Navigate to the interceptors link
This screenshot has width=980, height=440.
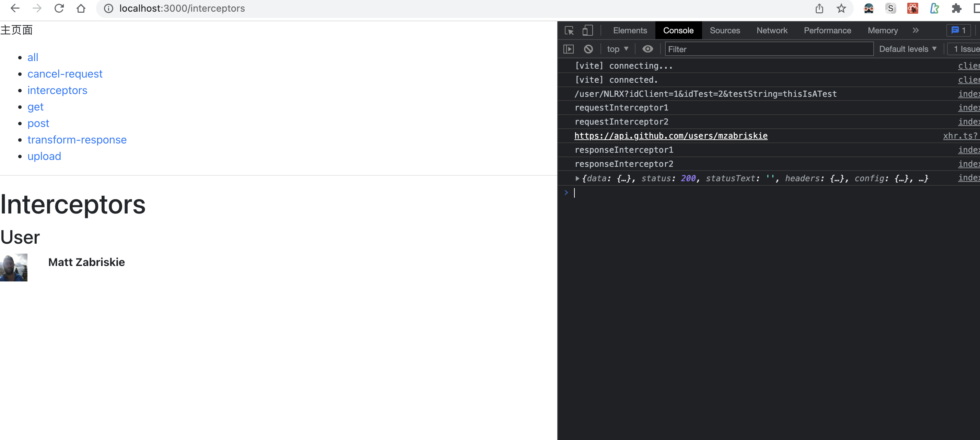[57, 89]
